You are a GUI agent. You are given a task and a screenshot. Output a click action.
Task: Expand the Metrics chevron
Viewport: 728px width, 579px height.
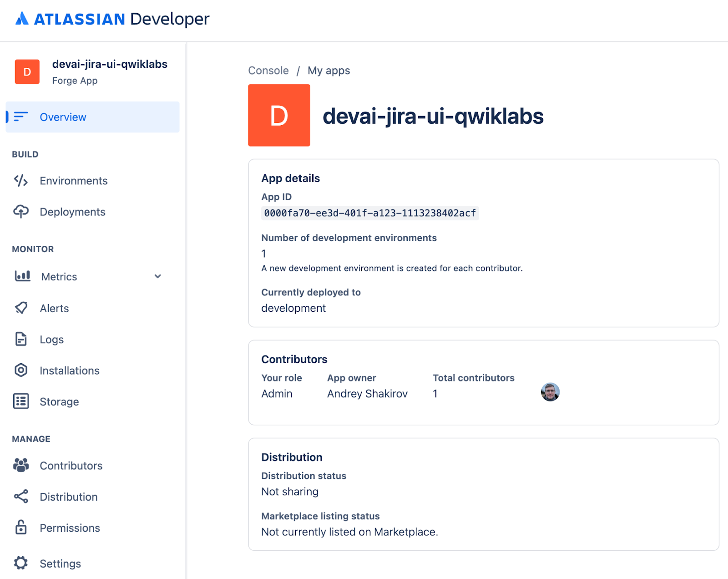[x=158, y=276]
